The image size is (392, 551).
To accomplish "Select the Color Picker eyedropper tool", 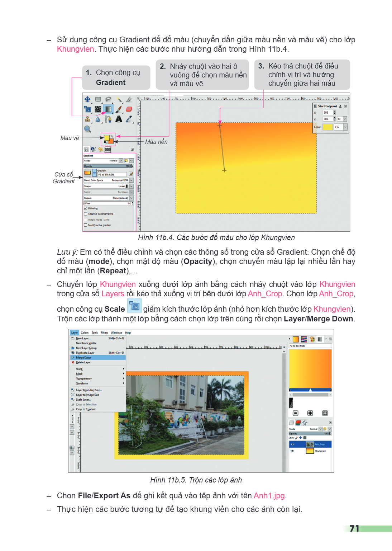I will click(x=129, y=119).
